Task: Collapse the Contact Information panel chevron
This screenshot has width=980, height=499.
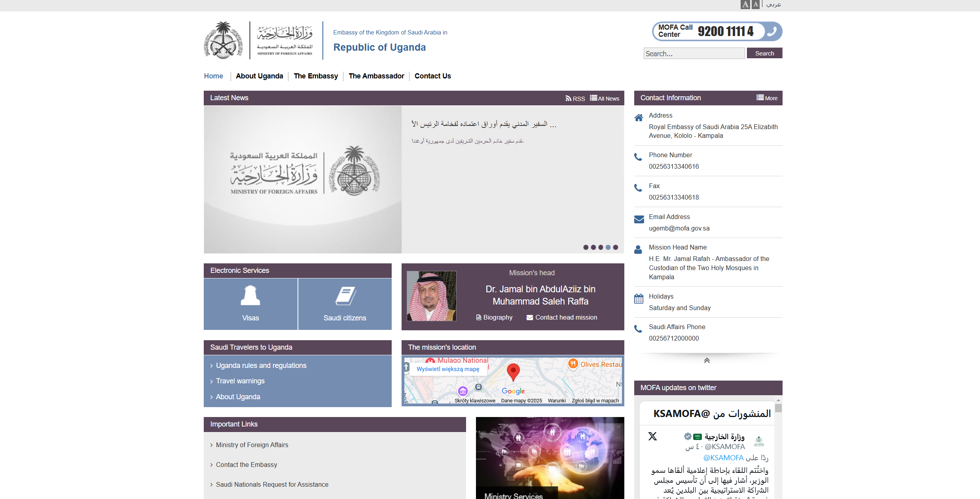Action: [x=707, y=360]
